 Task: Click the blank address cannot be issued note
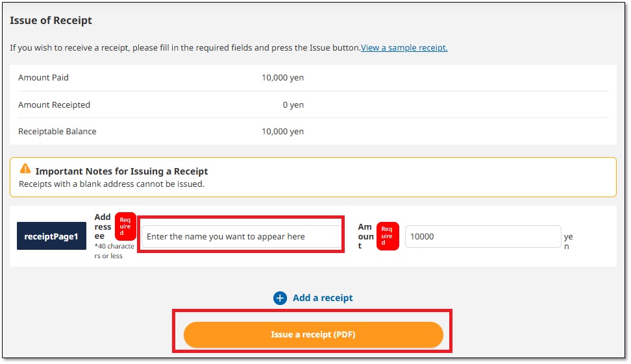click(x=112, y=184)
